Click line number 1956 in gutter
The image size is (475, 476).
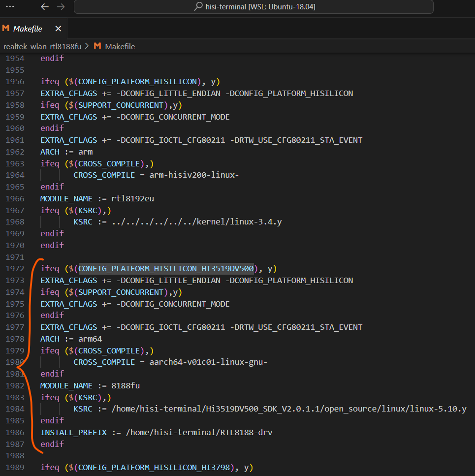coord(15,82)
